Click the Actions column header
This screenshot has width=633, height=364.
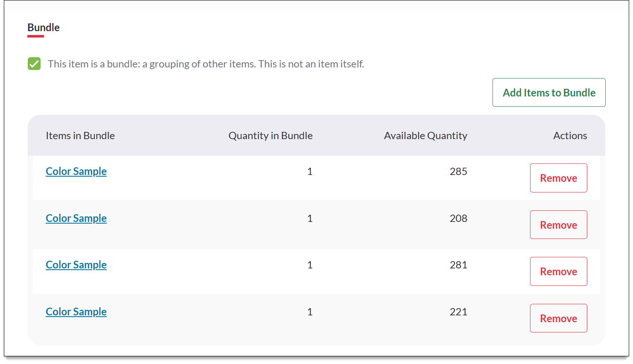coord(570,135)
